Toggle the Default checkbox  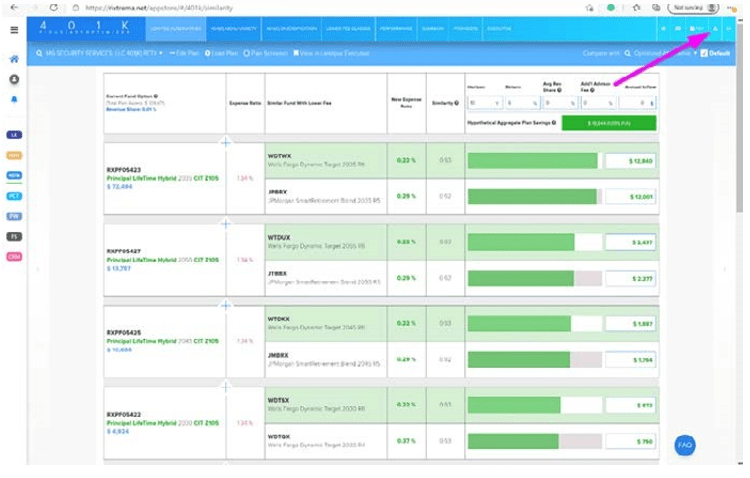705,53
